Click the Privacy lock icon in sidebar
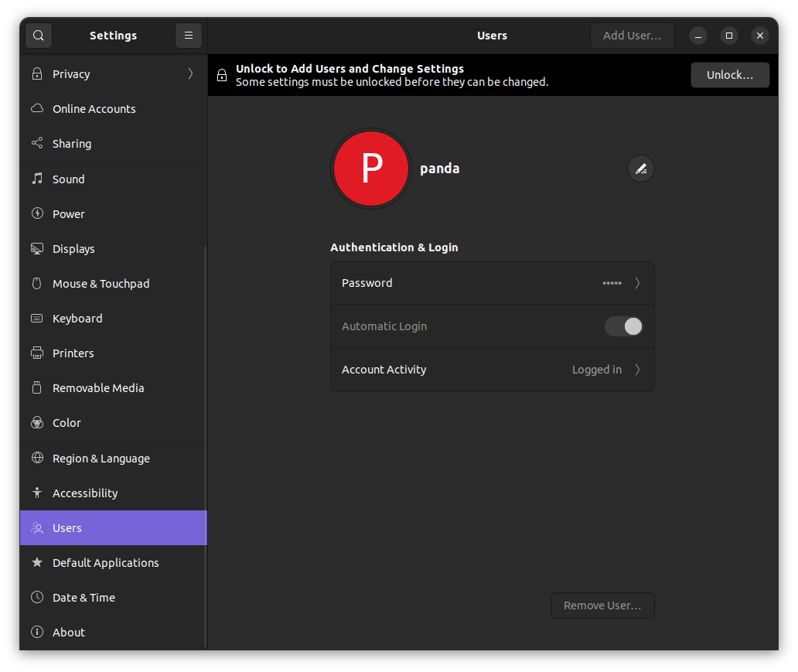Screen dimensions: 798x672 (37, 73)
